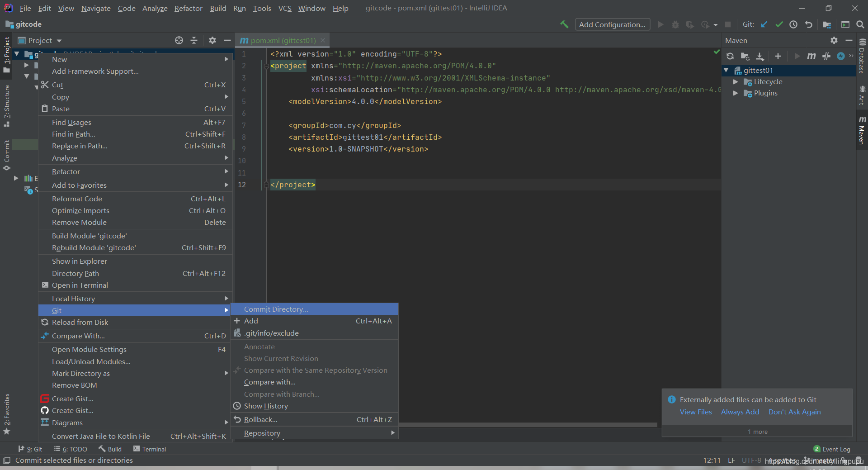Viewport: 868px width, 470px height.
Task: Open Database side tool window
Action: pos(862,56)
